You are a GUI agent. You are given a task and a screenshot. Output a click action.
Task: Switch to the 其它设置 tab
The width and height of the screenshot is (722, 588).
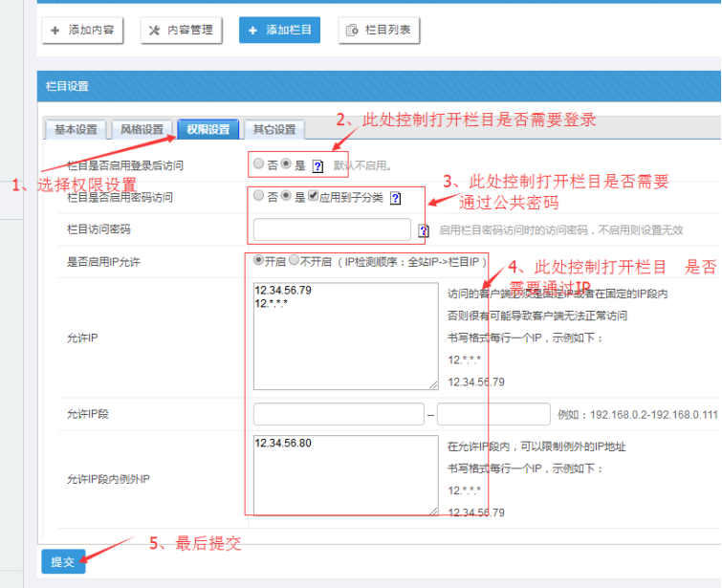pyautogui.click(x=273, y=130)
